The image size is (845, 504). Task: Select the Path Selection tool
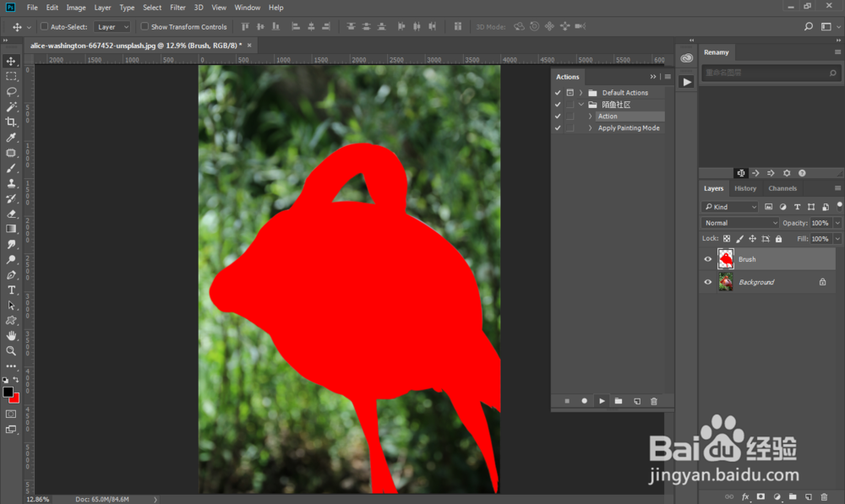pos(11,306)
